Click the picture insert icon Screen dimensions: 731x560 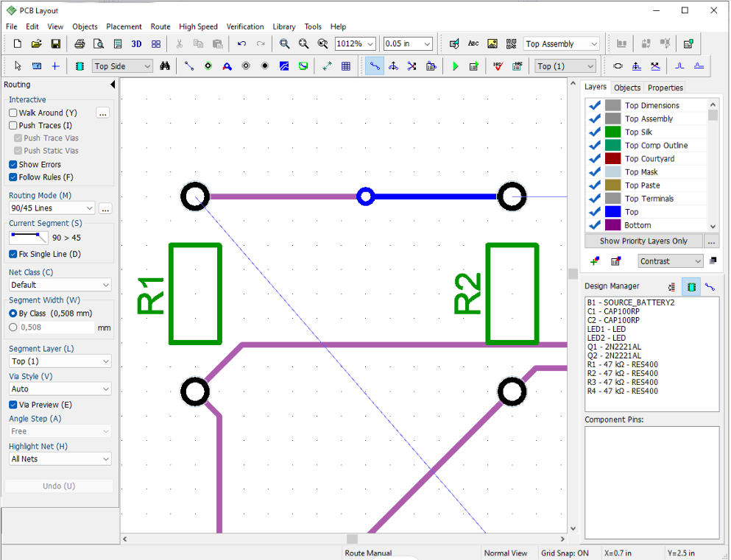pos(492,44)
